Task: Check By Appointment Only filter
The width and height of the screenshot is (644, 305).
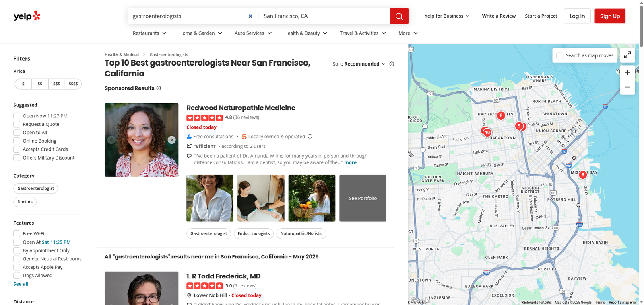Action: [x=17, y=251]
